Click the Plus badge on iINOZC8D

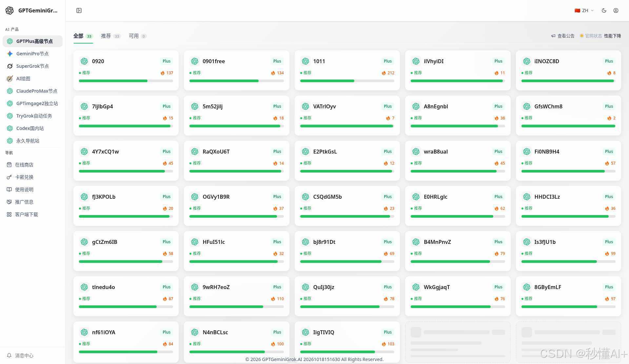coord(609,61)
